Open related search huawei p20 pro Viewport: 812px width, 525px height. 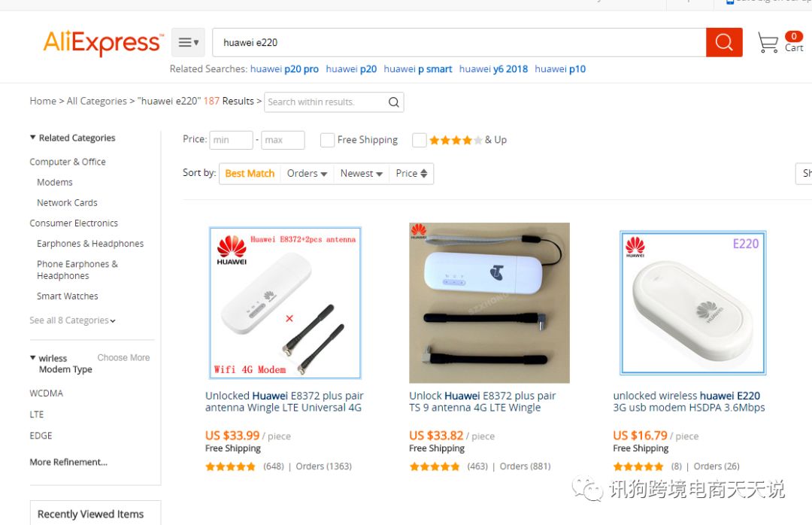pos(284,69)
